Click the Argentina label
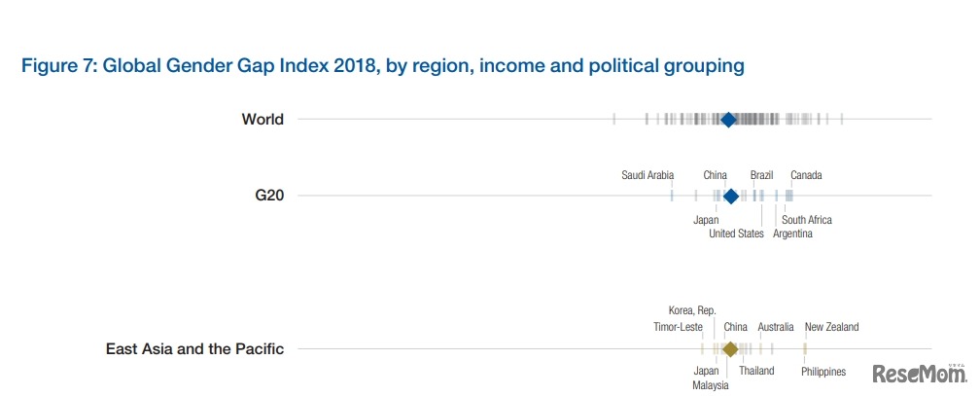This screenshot has width=980, height=396. pos(792,234)
